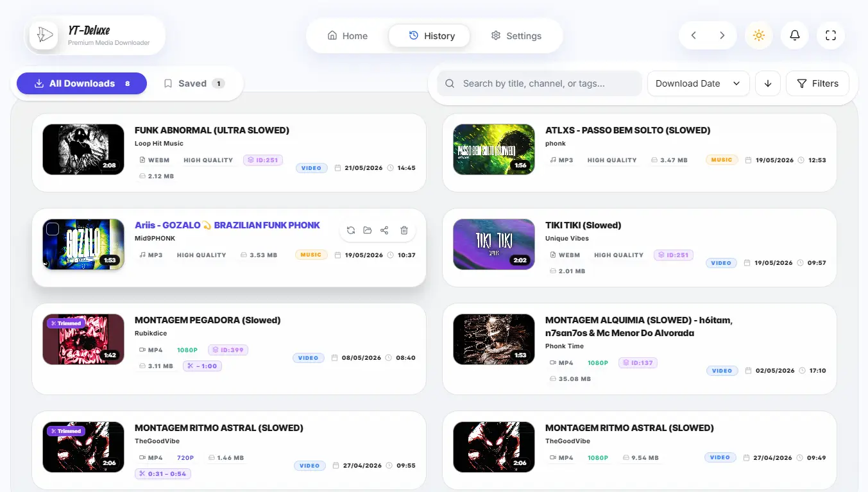This screenshot has height=492, width=868.
Task: Toggle the sun light/dark theme
Action: click(759, 35)
